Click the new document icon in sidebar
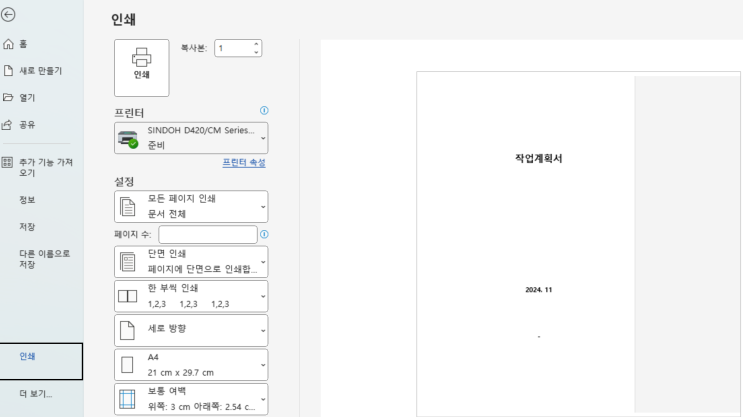Screen dimensions: 743x417 [8, 71]
